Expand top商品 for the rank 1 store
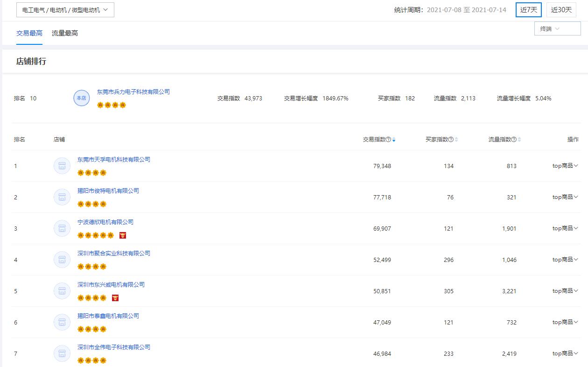Image resolution: width=588 pixels, height=367 pixels. click(565, 165)
